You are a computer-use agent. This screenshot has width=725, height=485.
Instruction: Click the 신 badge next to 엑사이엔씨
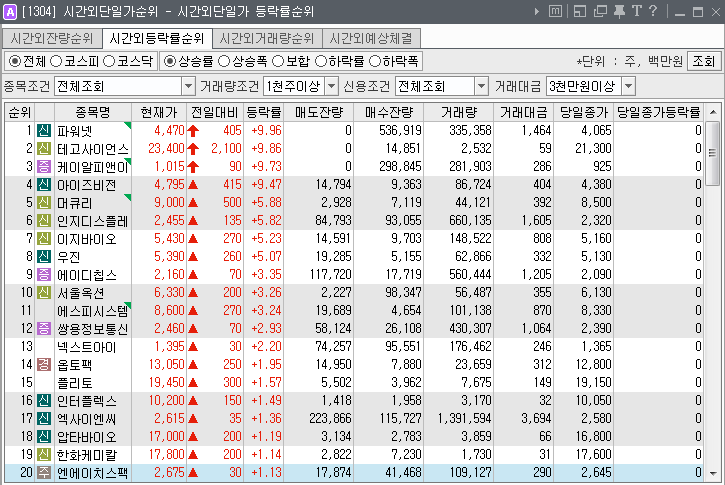pos(44,419)
